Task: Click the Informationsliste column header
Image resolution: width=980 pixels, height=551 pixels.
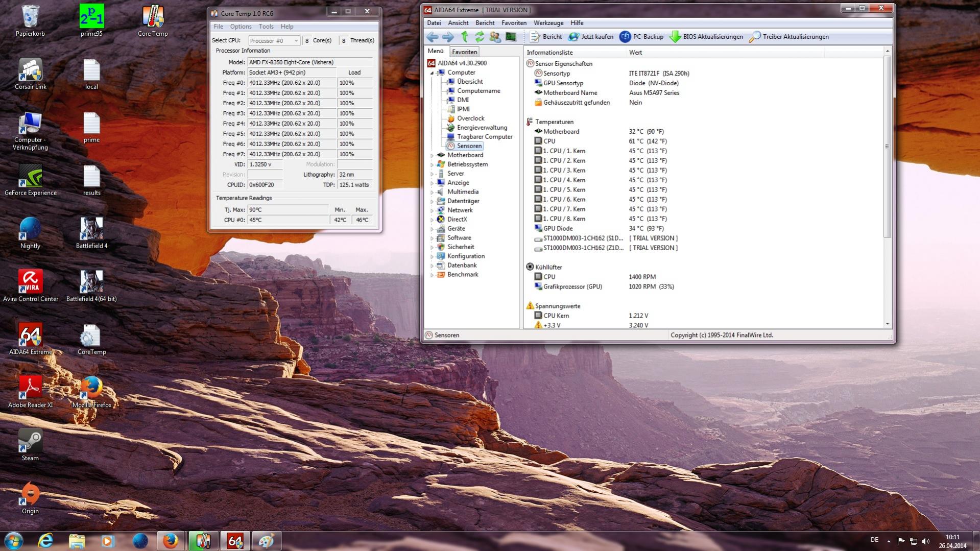Action: pyautogui.click(x=575, y=53)
